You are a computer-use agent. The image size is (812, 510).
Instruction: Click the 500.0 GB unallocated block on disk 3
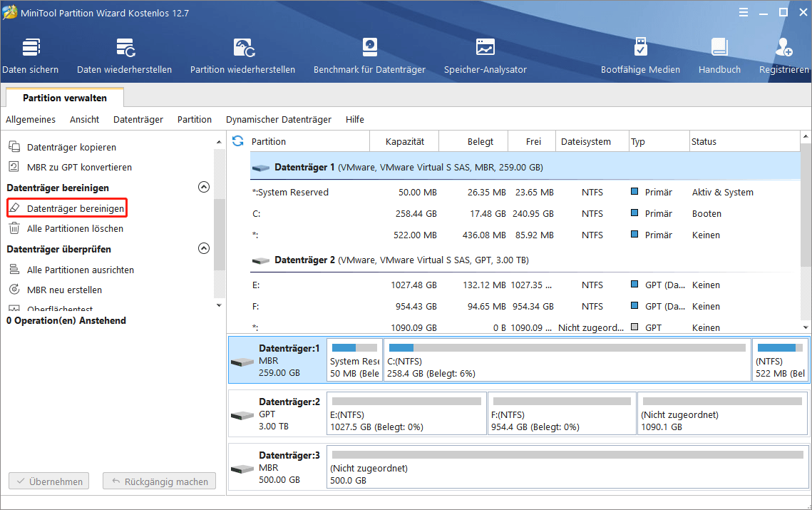pos(567,467)
